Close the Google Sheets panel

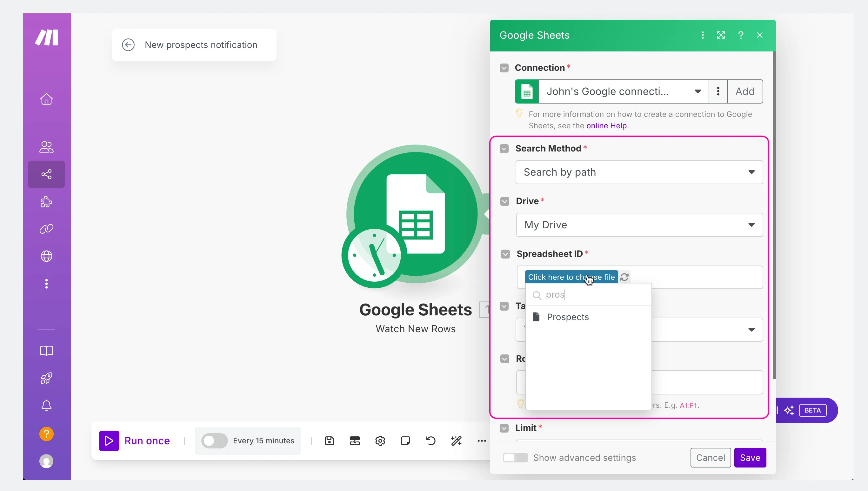tap(759, 35)
